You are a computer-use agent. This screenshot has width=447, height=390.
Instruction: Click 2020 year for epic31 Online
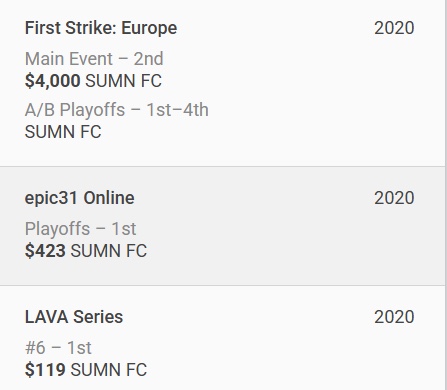click(394, 198)
